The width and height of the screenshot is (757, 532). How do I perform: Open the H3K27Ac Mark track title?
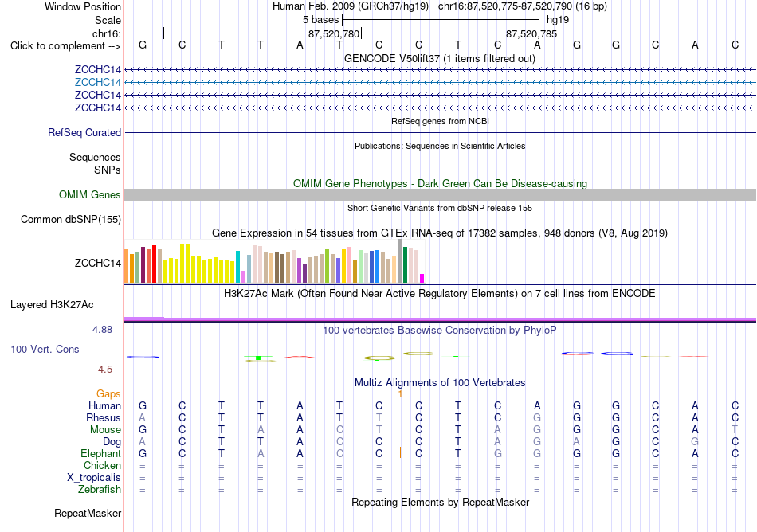(x=440, y=293)
